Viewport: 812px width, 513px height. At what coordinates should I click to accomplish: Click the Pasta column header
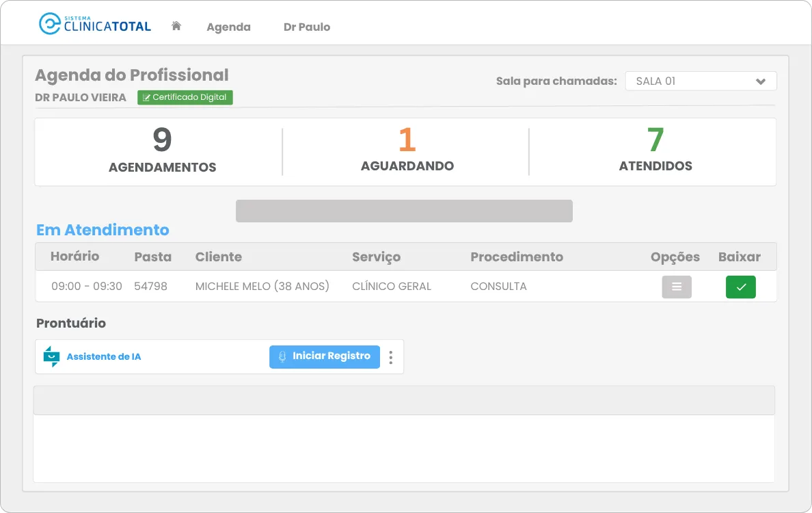(x=153, y=256)
